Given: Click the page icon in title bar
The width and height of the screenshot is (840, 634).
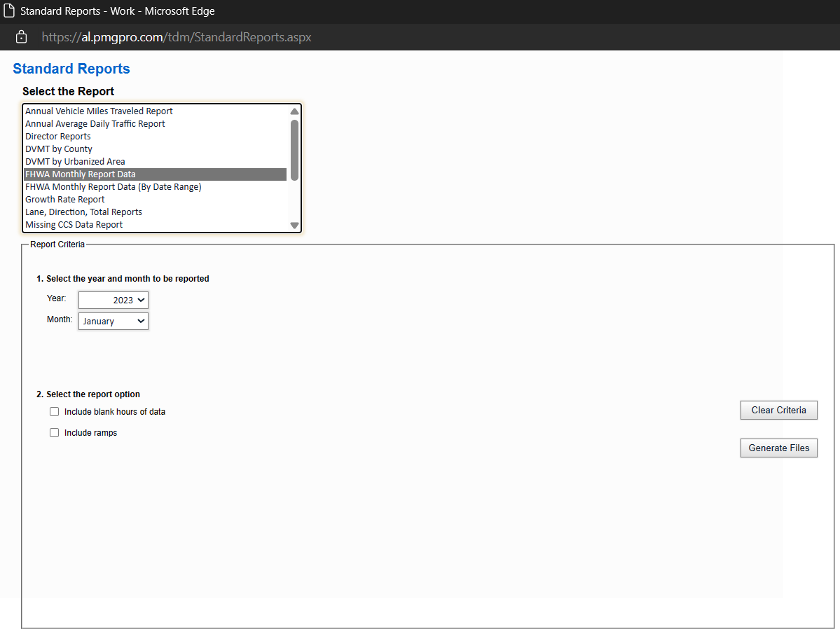Looking at the screenshot, I should click(x=9, y=11).
